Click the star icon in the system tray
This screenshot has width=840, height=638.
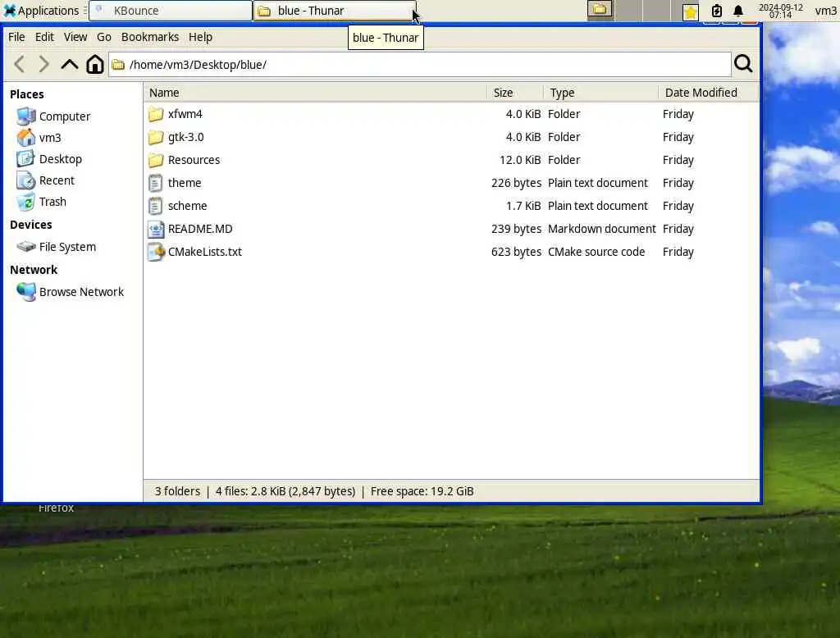point(691,11)
